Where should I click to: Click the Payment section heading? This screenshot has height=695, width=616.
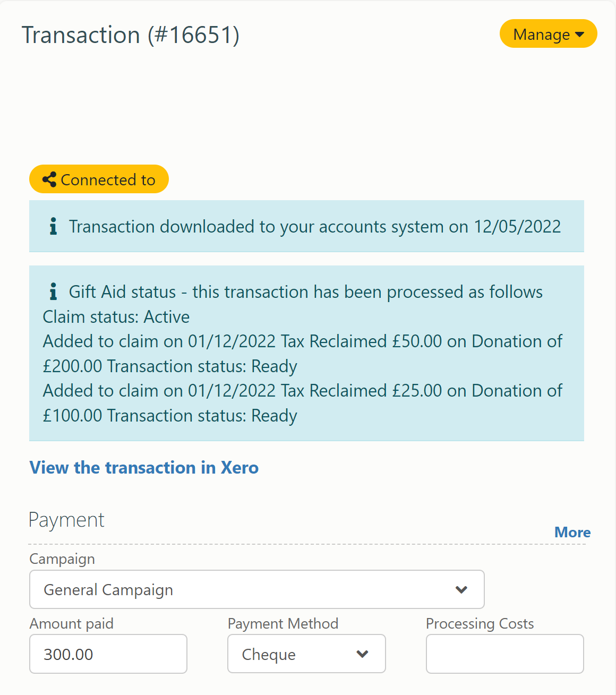pos(66,520)
